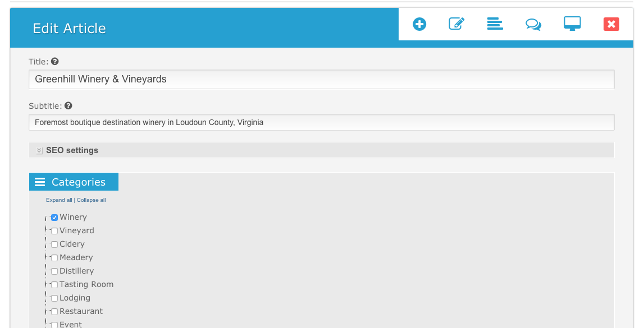Click the Title help question mark icon

pyautogui.click(x=55, y=62)
